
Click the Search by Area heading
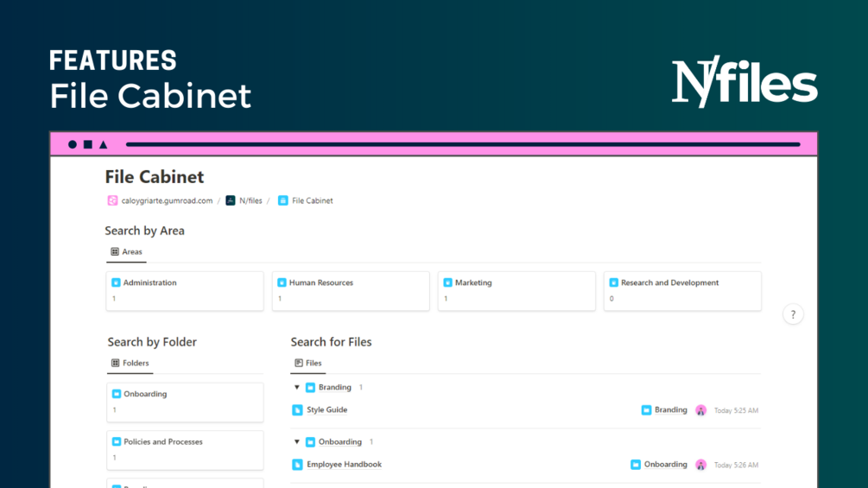coord(144,231)
